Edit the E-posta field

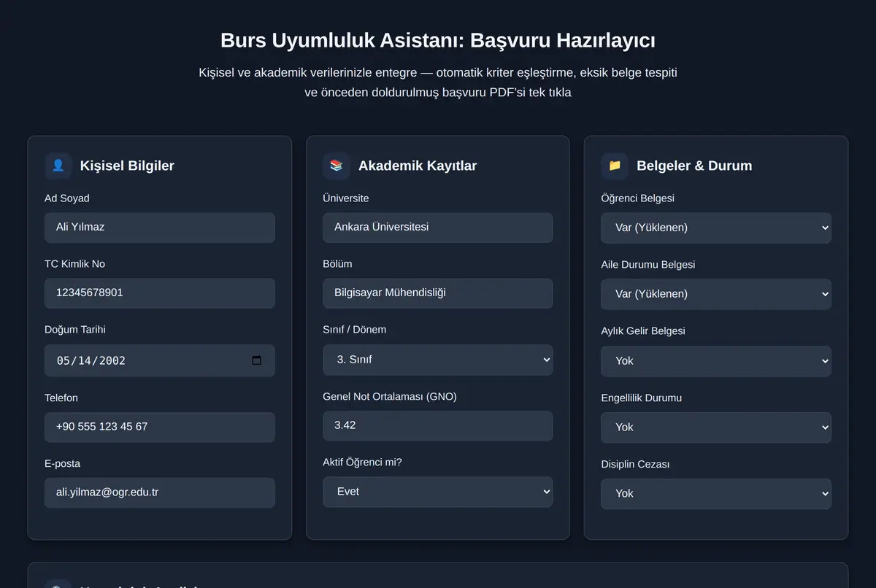160,492
